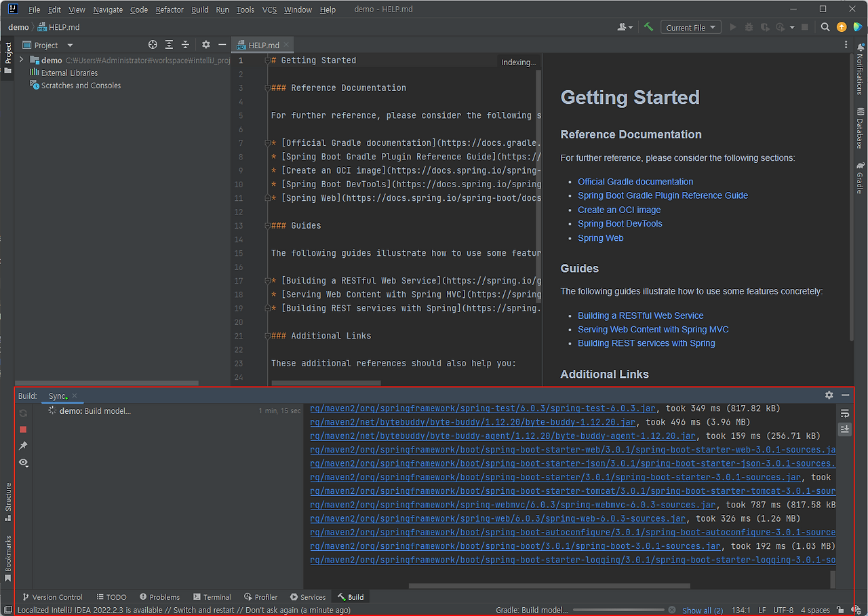This screenshot has height=616, width=868.
Task: Select the HELP.md editor tab
Action: click(x=263, y=45)
